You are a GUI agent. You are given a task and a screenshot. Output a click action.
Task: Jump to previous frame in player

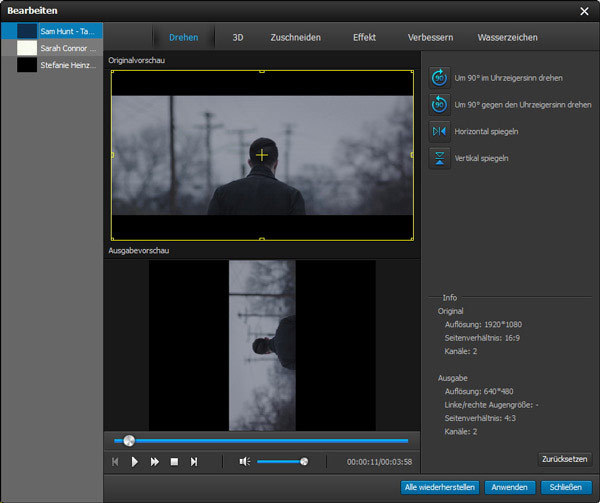[115, 462]
